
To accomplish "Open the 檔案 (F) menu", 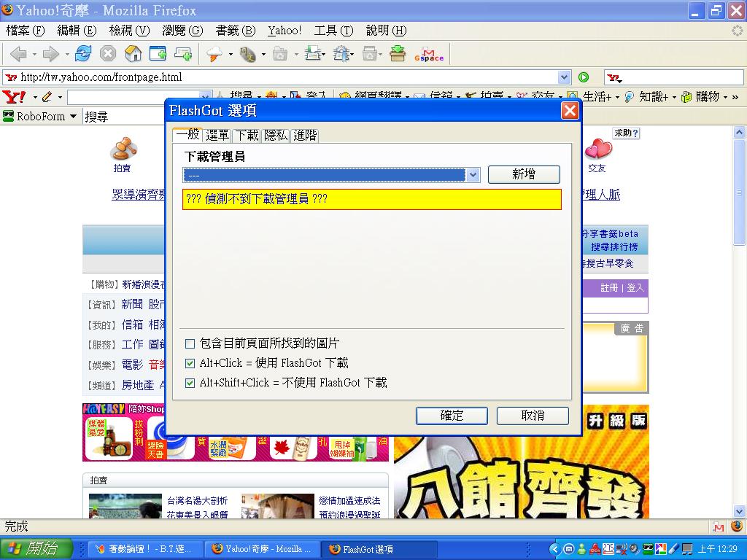I will [26, 31].
